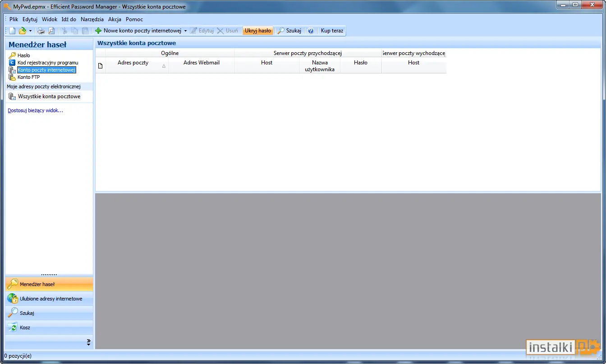Click the Adres Webmail column header
The image size is (606, 364).
(x=202, y=65)
